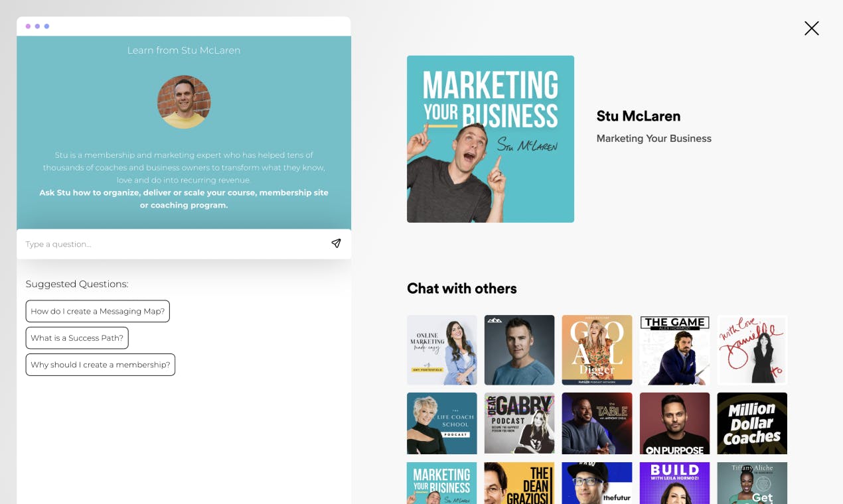Viewport: 843px width, 504px height.
Task: Send the question with the paper plane icon
Action: (336, 243)
